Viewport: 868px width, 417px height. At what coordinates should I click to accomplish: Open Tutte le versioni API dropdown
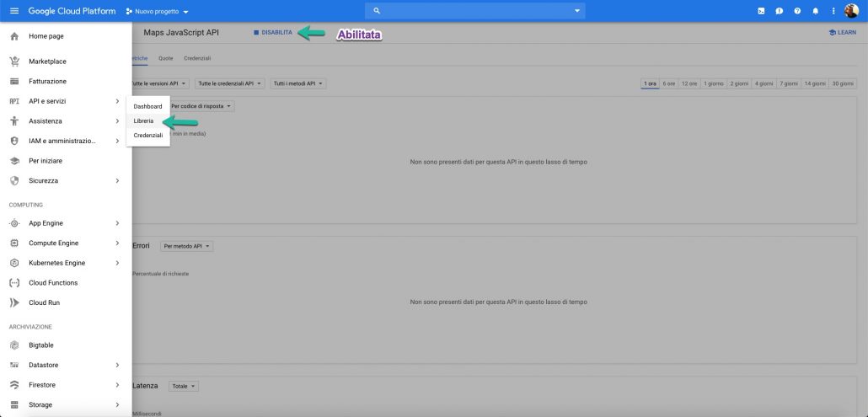click(159, 83)
